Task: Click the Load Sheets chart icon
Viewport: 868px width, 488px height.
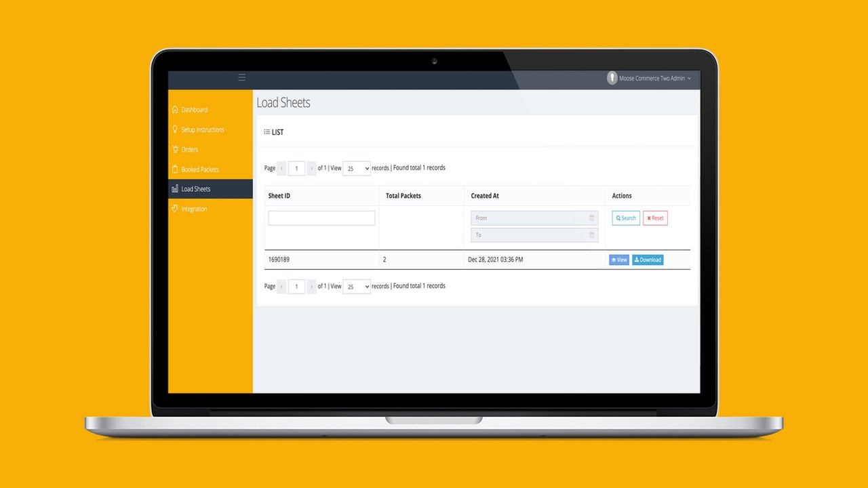Action: point(175,189)
